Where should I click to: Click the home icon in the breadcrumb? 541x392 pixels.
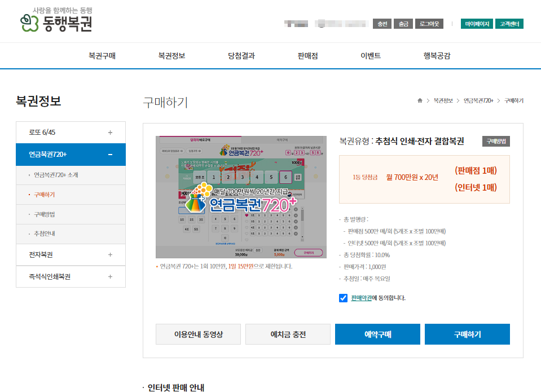pyautogui.click(x=419, y=100)
